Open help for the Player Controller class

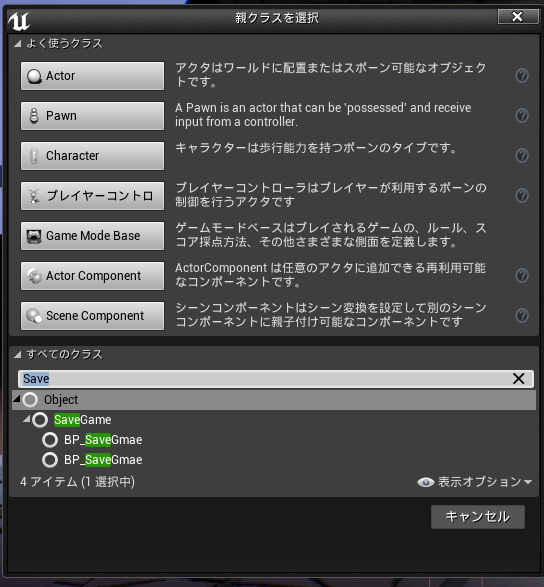[522, 195]
